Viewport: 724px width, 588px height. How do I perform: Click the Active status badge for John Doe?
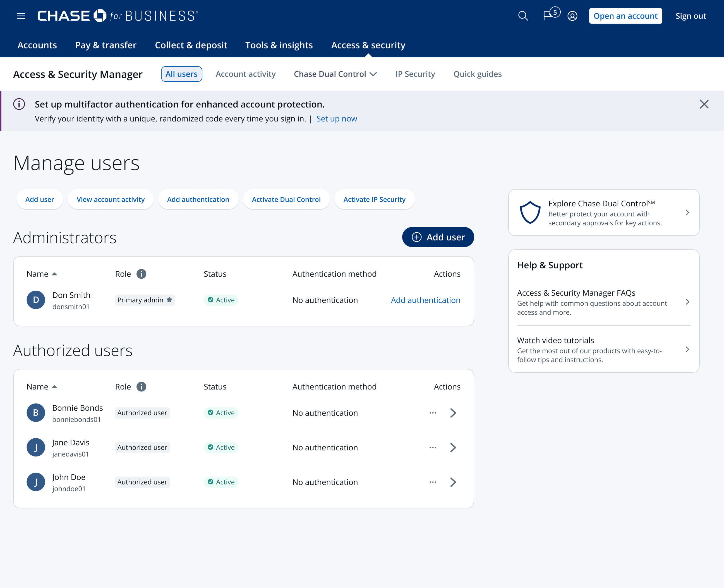click(x=221, y=482)
